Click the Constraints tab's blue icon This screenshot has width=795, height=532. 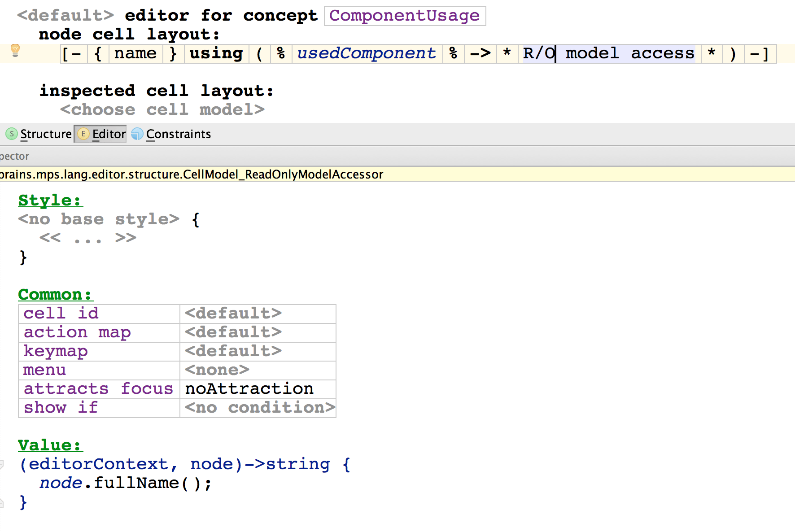coord(137,134)
